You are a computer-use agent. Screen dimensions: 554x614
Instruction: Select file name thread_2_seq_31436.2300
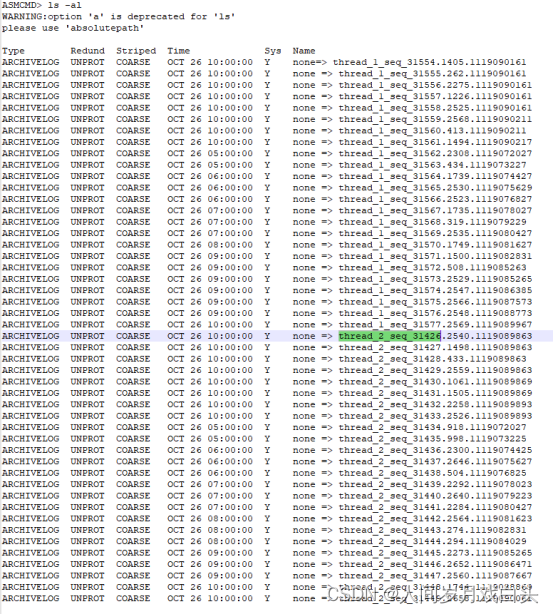[x=435, y=450]
